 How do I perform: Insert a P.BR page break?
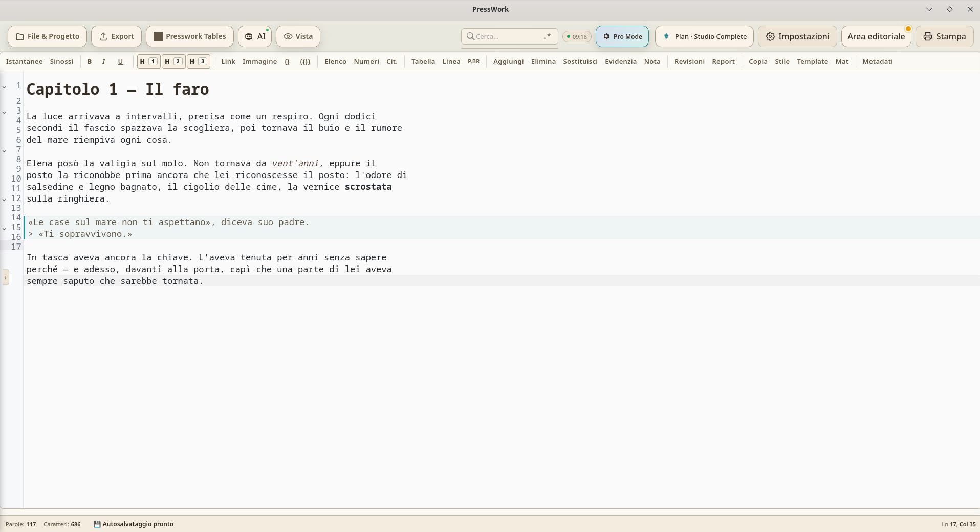(474, 61)
